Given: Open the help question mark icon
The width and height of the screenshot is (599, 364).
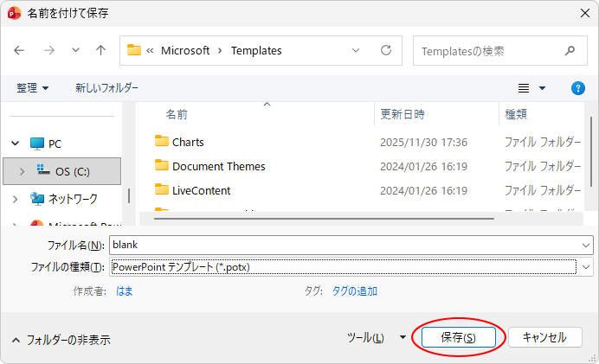Looking at the screenshot, I should (x=578, y=88).
